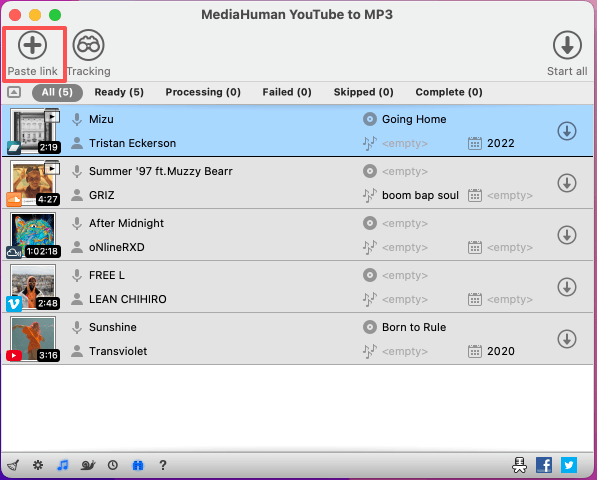Select the artist Tristan Eckerson
The height and width of the screenshot is (480, 597).
tap(132, 144)
